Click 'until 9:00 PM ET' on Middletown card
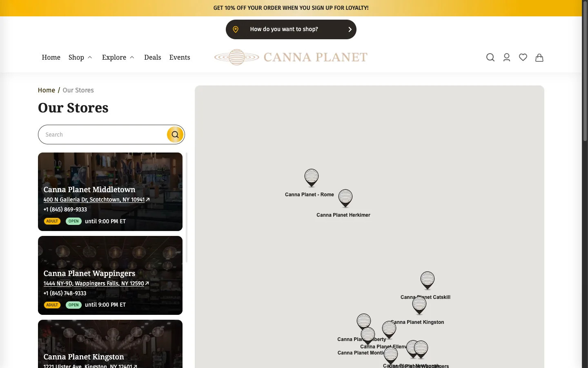This screenshot has height=368, width=588. point(105,221)
